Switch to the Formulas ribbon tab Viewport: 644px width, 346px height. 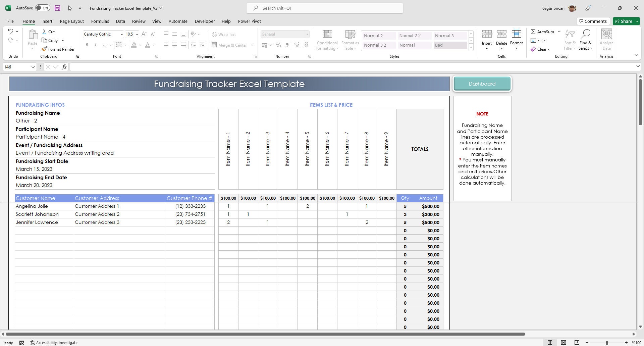pos(100,21)
